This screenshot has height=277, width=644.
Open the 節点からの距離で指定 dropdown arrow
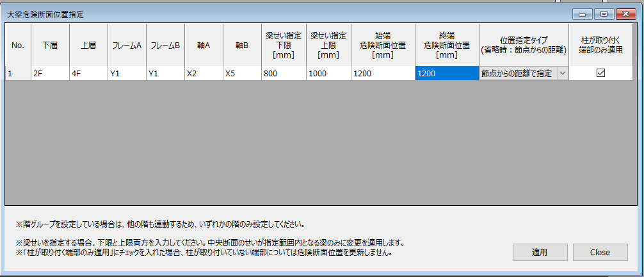coord(562,74)
